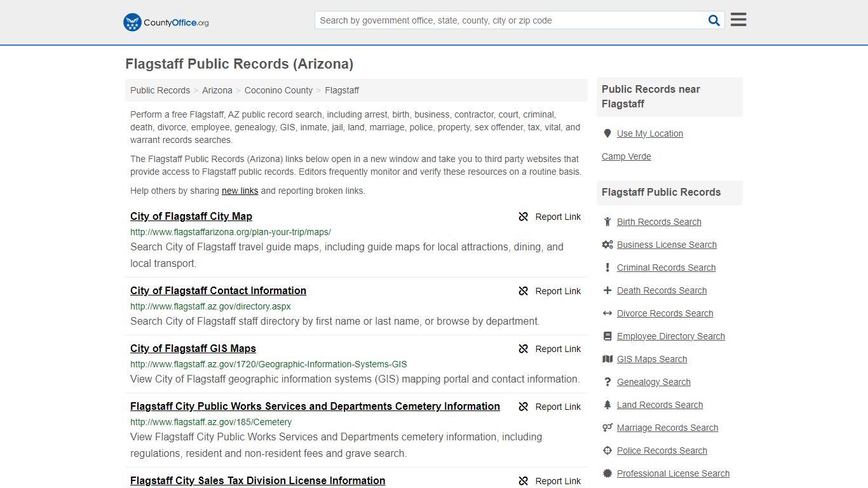Open City of Flagstaff GIS Maps
Screen dimensions: 868x488
pyautogui.click(x=193, y=348)
